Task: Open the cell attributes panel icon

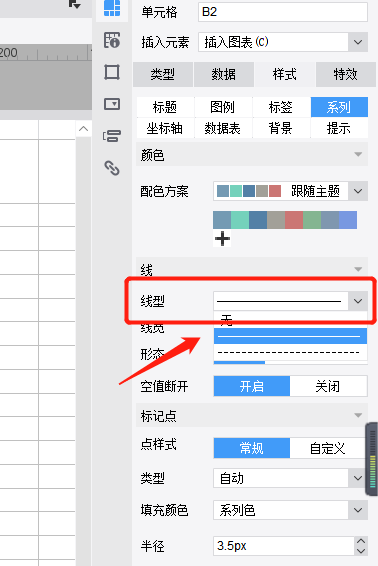Action: point(112,8)
